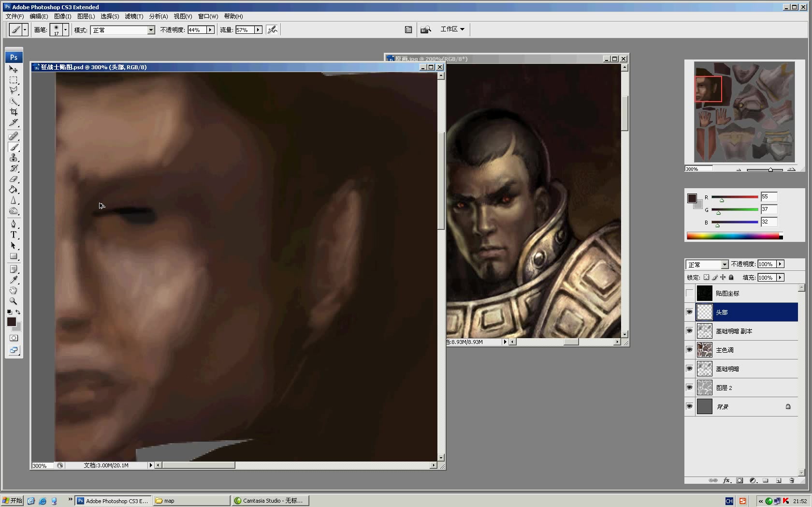Toggle airbrush mode in options bar

click(273, 30)
